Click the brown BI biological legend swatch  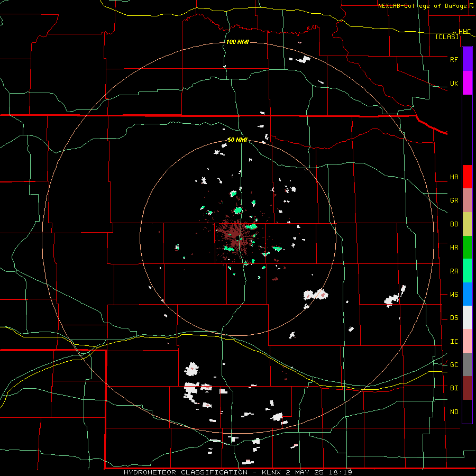coord(467,388)
